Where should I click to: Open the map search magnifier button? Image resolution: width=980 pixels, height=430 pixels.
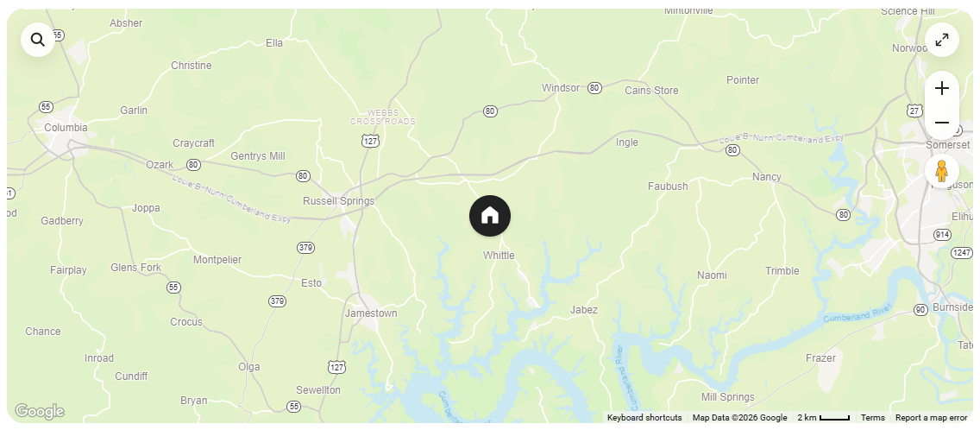click(38, 40)
